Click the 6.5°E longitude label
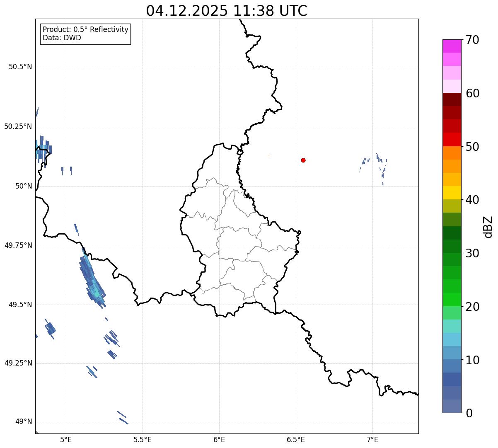Viewport: 498px width, 448px height. pyautogui.click(x=296, y=439)
